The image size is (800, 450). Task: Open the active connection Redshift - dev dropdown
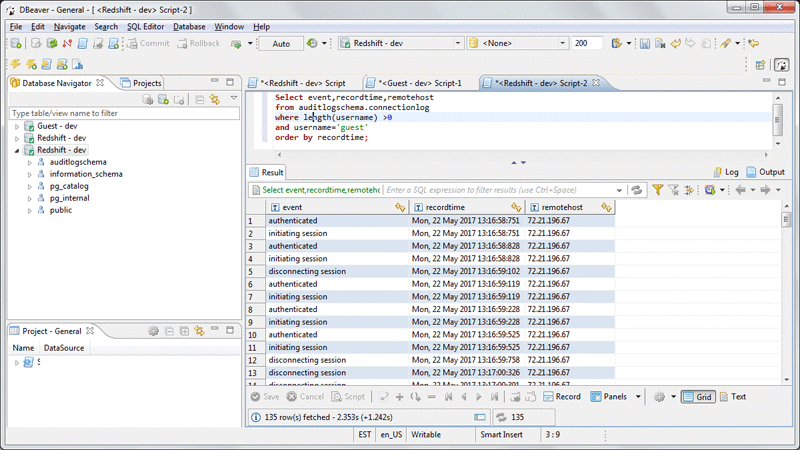coord(399,44)
